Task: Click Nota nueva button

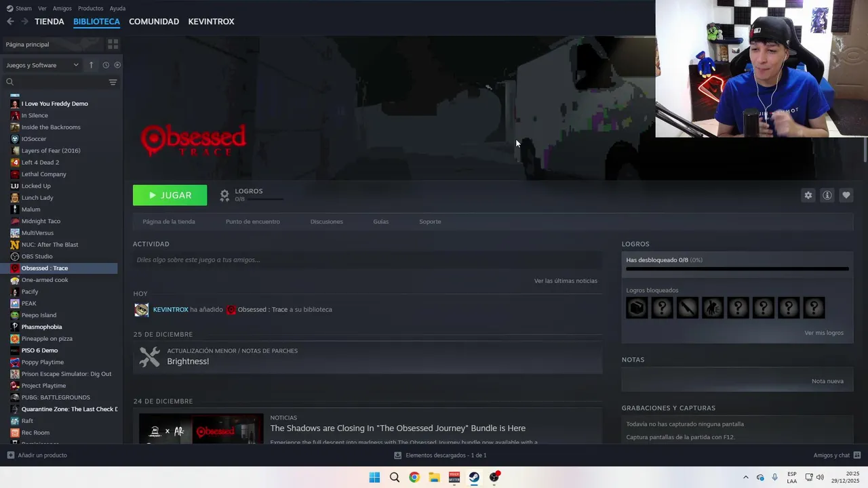Action: 827,381
